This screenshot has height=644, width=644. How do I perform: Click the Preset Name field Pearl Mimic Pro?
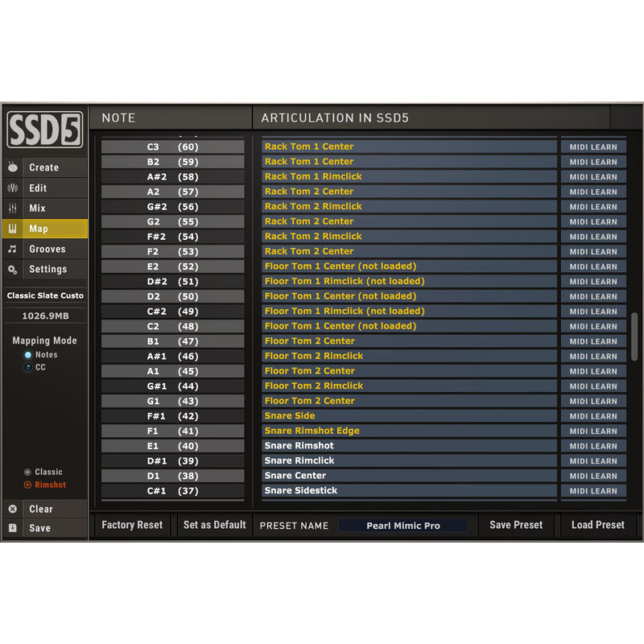point(402,526)
